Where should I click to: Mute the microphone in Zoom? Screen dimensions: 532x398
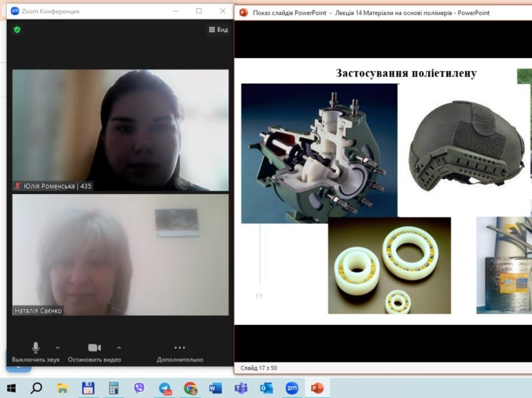click(x=35, y=348)
